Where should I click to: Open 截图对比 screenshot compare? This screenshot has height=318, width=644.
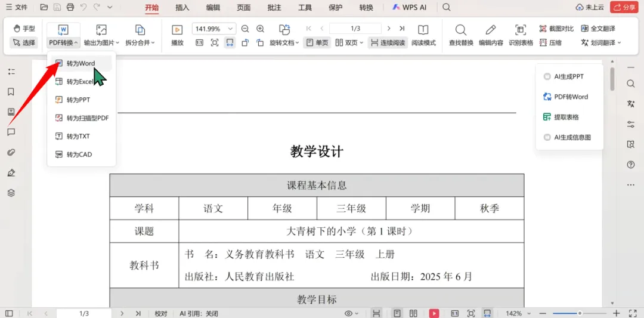click(x=556, y=29)
